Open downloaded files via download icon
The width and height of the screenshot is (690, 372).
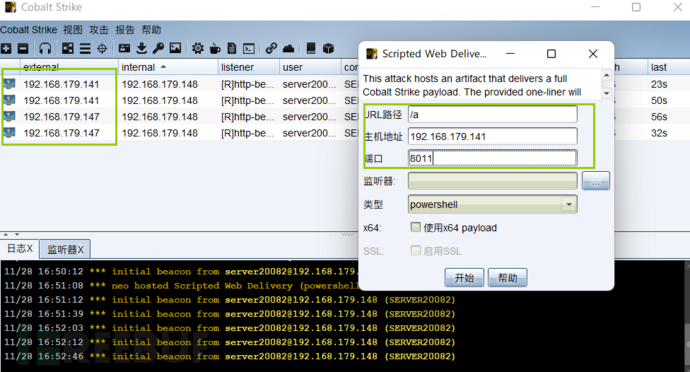coord(141,48)
